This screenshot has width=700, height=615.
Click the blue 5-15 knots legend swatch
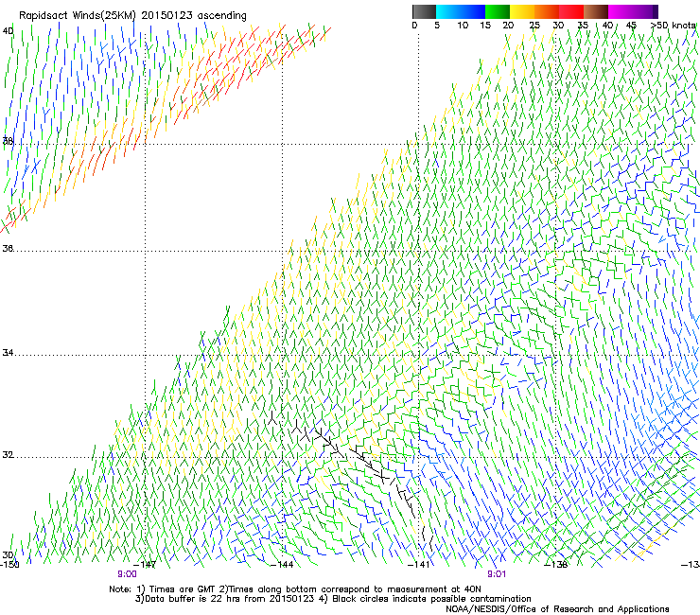coord(461,11)
